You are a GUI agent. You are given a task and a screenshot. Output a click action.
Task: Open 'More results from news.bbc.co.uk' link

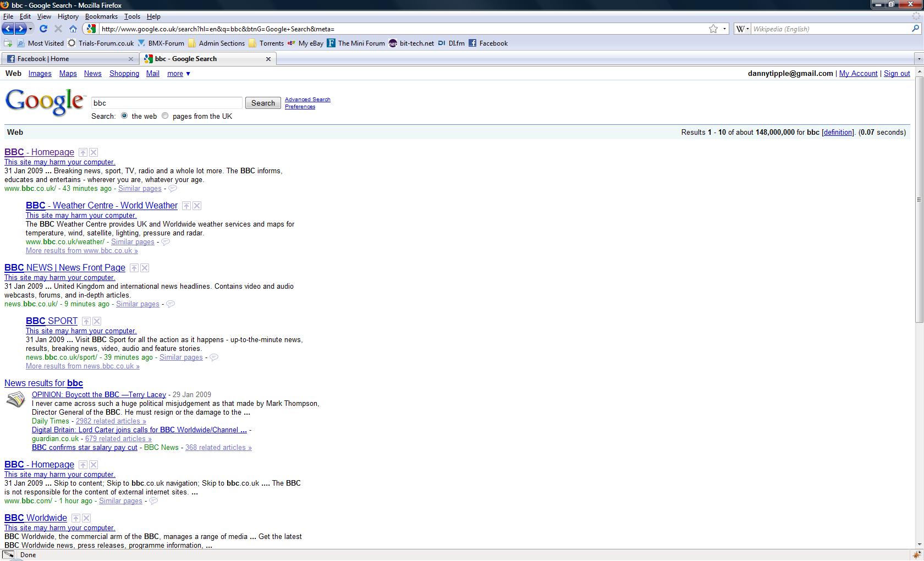point(82,366)
